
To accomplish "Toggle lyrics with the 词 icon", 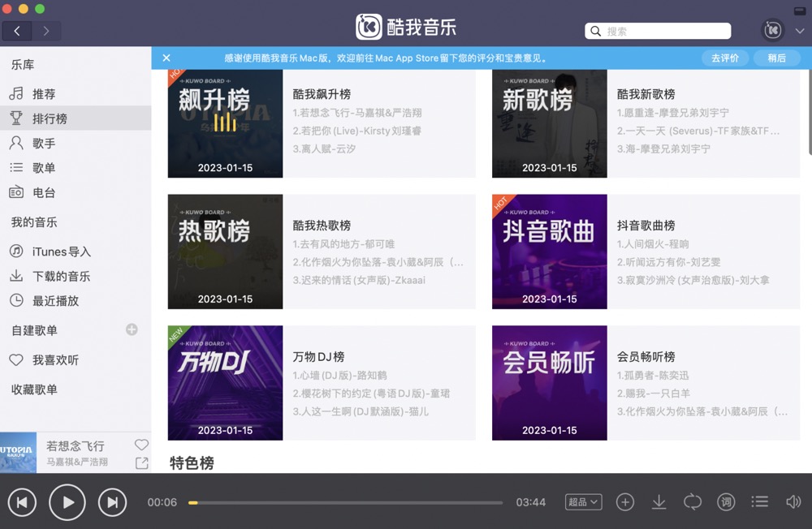I will coord(726,501).
